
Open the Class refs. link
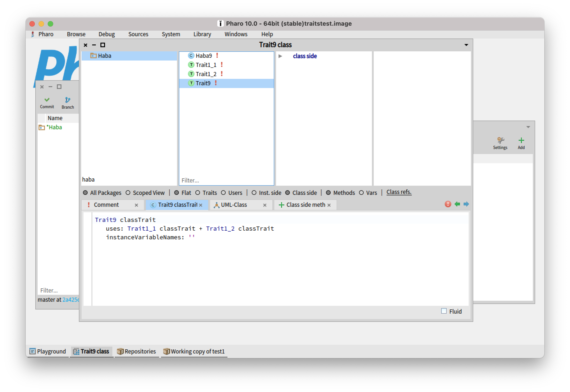[x=399, y=192]
